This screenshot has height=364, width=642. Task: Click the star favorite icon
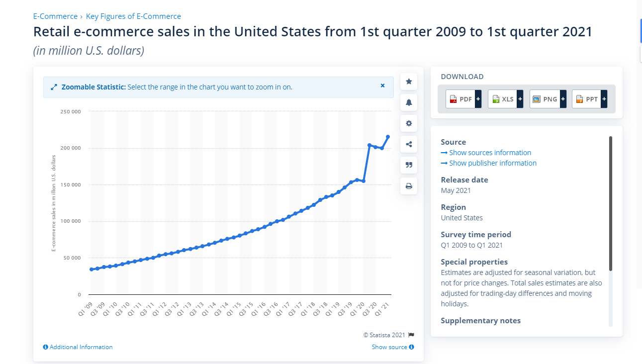pyautogui.click(x=409, y=82)
